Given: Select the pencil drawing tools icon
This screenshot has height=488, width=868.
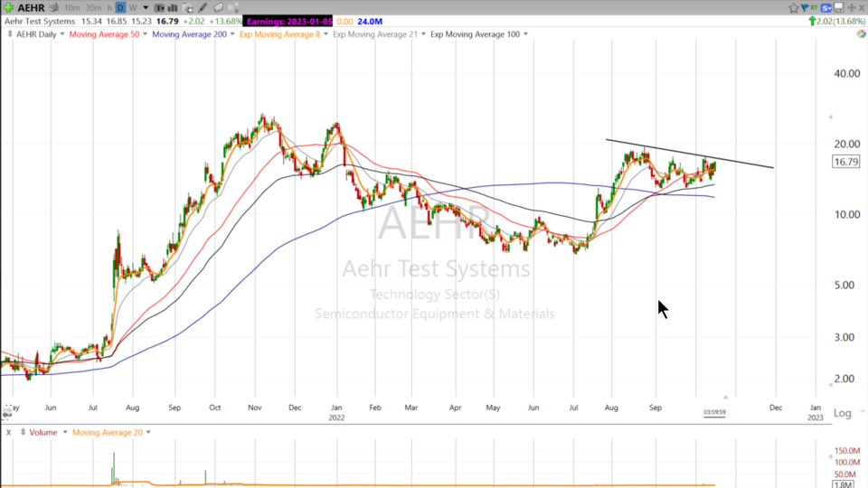Looking at the screenshot, I should (x=203, y=8).
